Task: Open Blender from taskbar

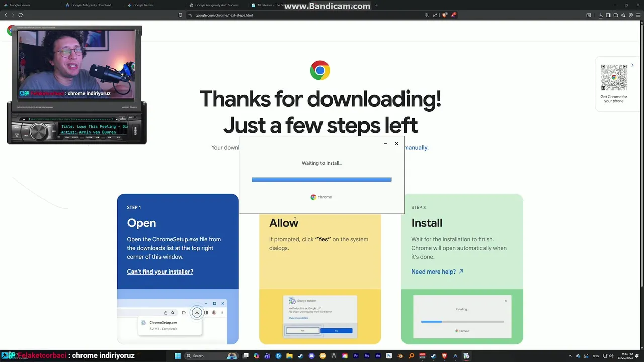Action: (x=400, y=356)
